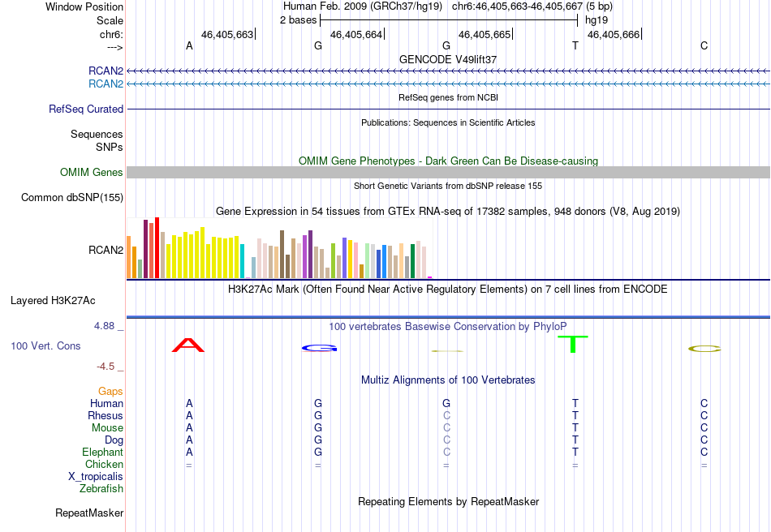This screenshot has width=771, height=532.
Task: Click the Sequences track label
Action: click(97, 134)
